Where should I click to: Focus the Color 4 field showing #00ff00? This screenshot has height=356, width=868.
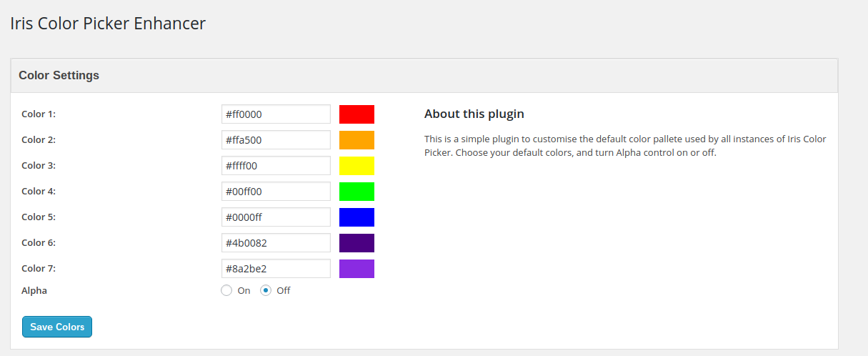pyautogui.click(x=276, y=192)
